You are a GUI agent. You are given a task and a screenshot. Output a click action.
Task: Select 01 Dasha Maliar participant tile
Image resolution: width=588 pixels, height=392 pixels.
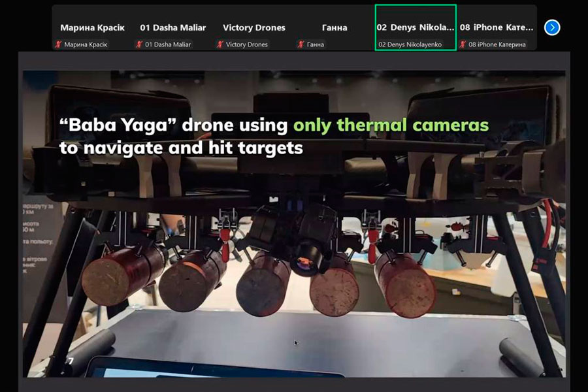[x=173, y=27]
